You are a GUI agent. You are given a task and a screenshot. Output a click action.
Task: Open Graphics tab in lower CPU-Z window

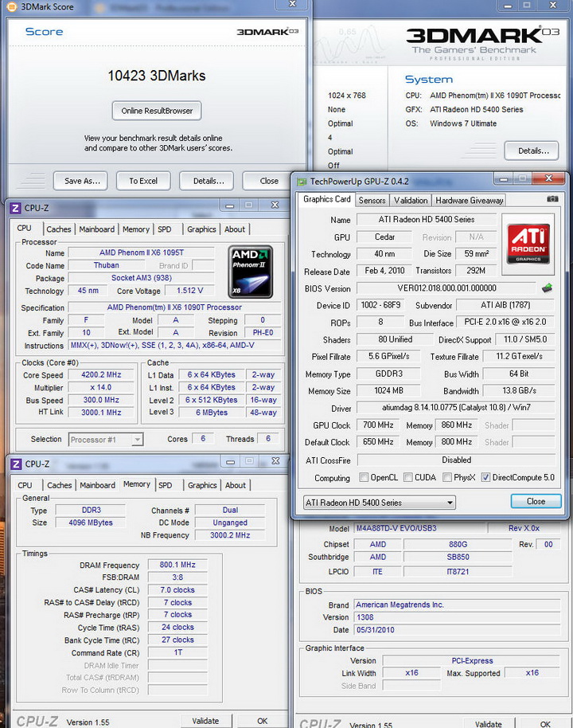click(202, 485)
